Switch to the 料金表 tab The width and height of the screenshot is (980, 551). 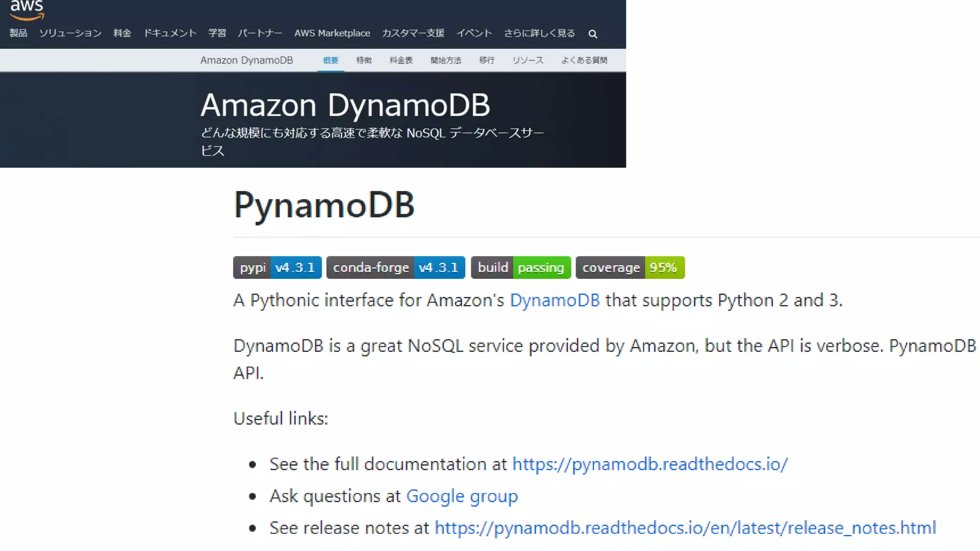(x=401, y=60)
